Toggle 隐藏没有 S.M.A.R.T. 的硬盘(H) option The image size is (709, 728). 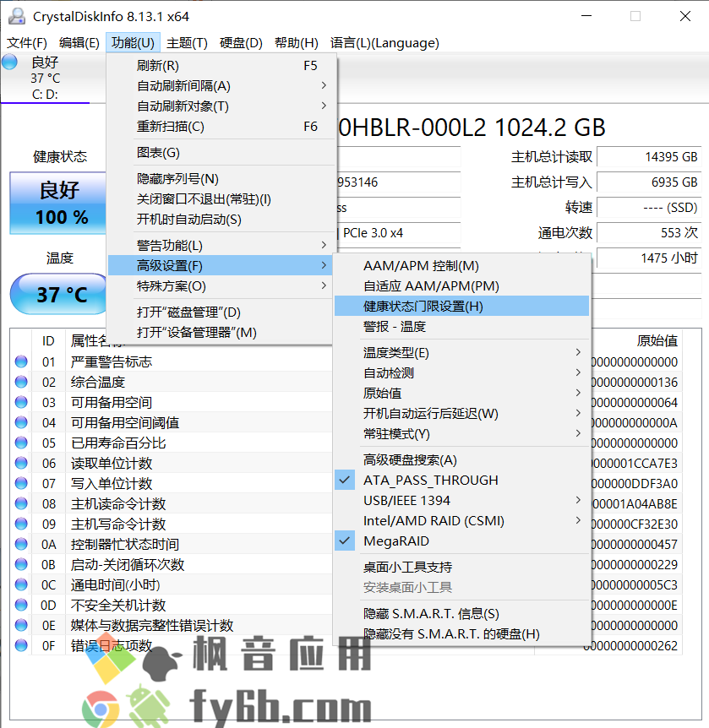tap(461, 633)
